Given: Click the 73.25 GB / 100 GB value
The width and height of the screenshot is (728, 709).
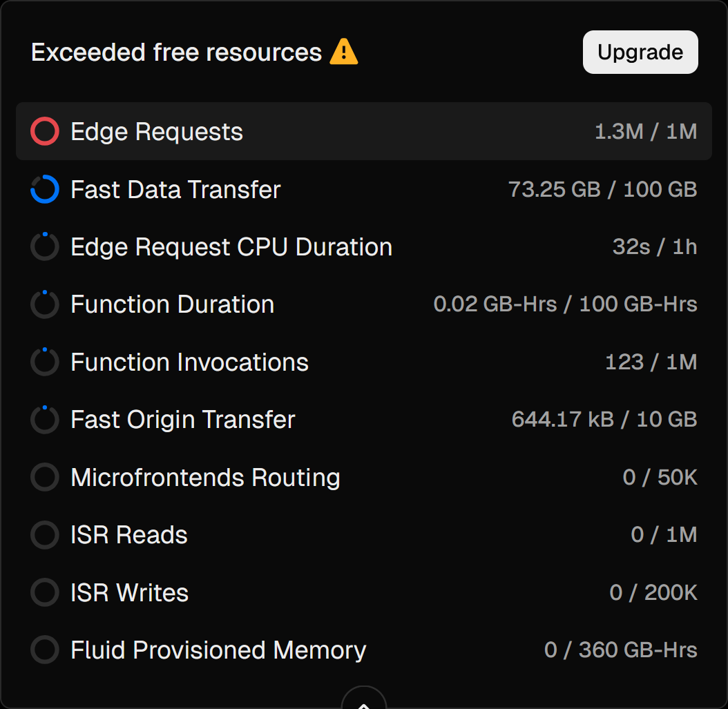Looking at the screenshot, I should (602, 189).
